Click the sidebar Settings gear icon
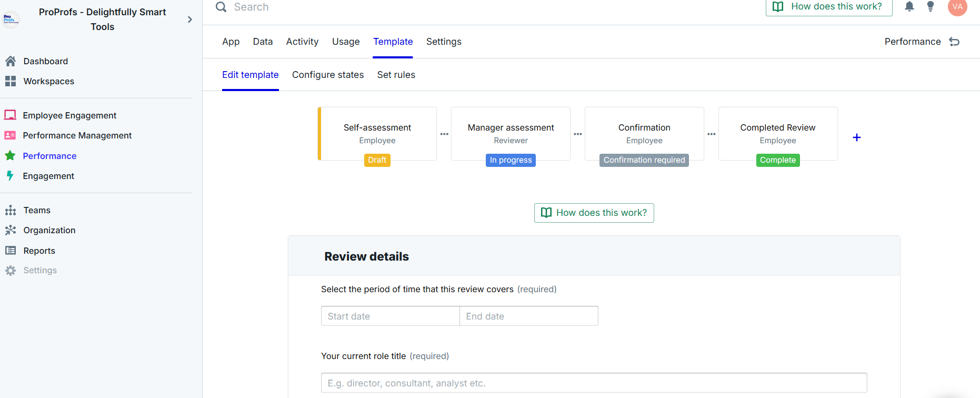The image size is (980, 398). [x=11, y=271]
